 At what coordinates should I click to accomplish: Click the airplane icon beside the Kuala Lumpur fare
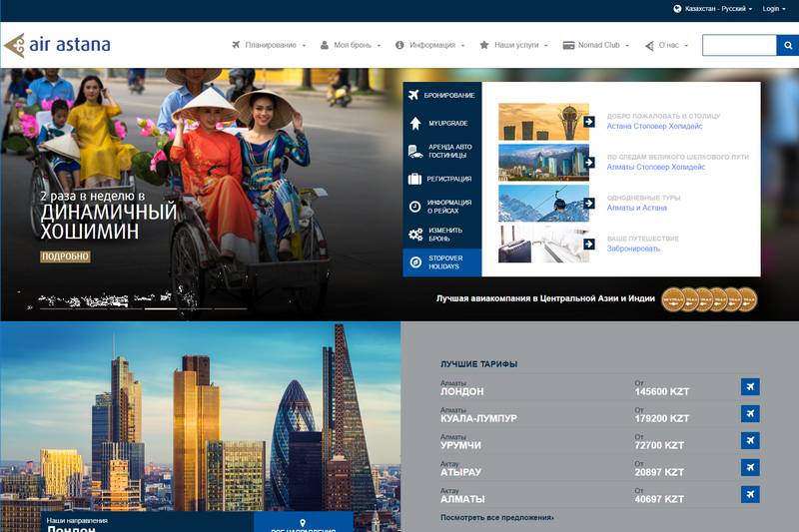point(750,414)
